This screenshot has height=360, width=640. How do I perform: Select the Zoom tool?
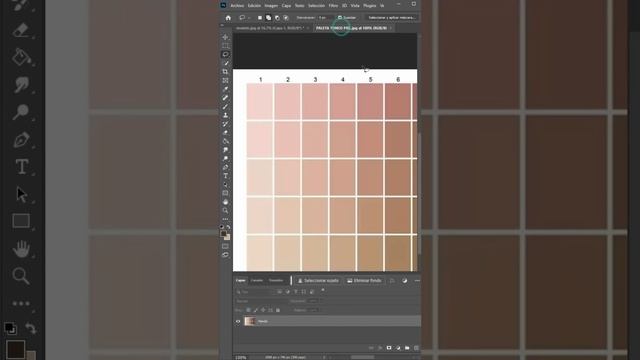(225, 211)
